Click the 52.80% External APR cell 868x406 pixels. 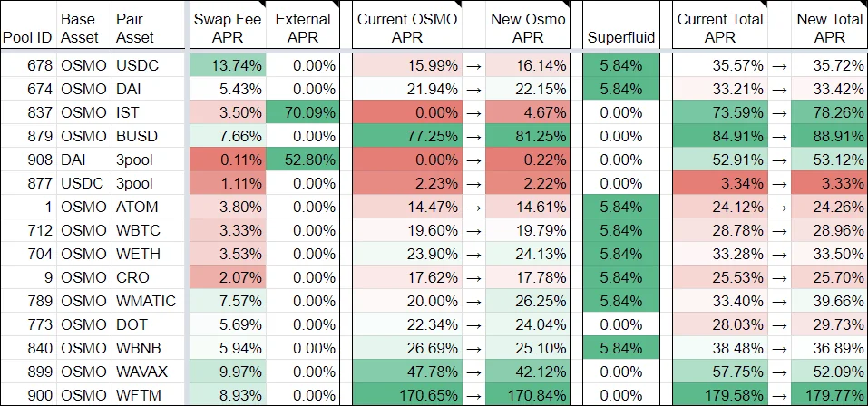coord(303,159)
